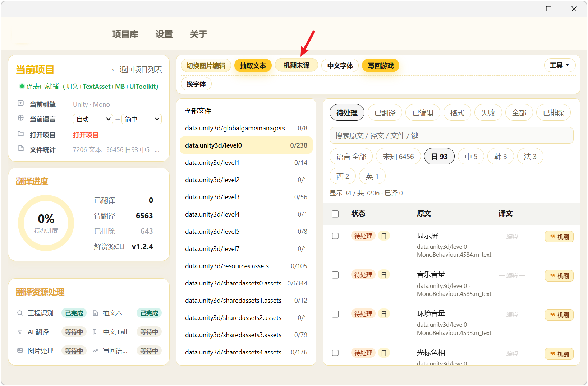Select data.unity3d/resources.assets file row
Screen dimensions: 588x386
pyautogui.click(x=246, y=266)
